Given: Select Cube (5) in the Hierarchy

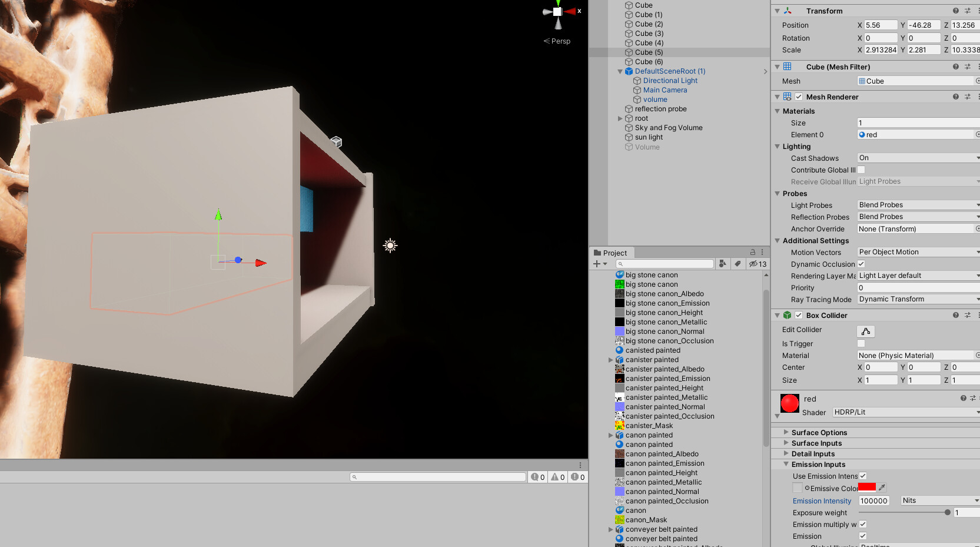Looking at the screenshot, I should (x=649, y=52).
